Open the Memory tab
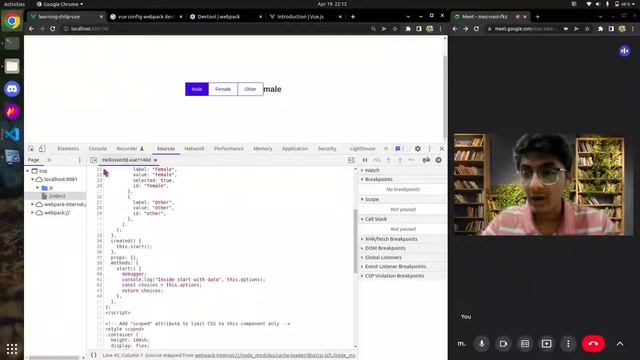The width and height of the screenshot is (640, 360). pyautogui.click(x=262, y=149)
